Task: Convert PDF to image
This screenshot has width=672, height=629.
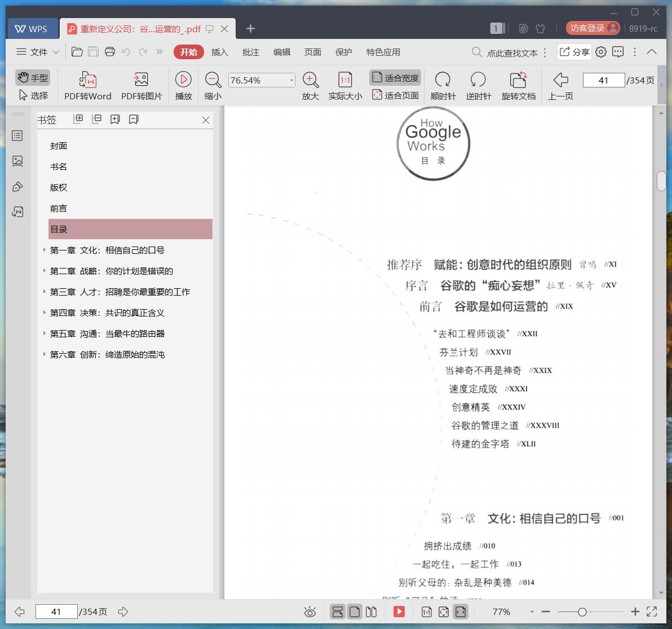Action: [142, 86]
